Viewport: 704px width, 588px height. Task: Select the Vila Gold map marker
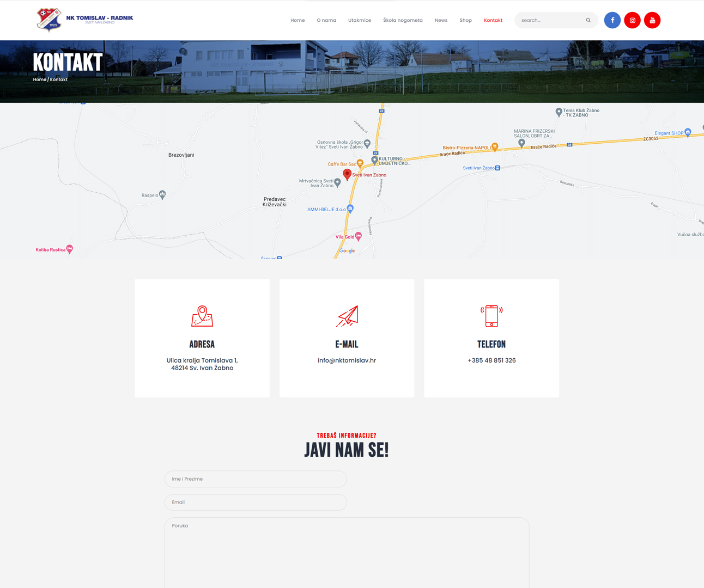[358, 236]
